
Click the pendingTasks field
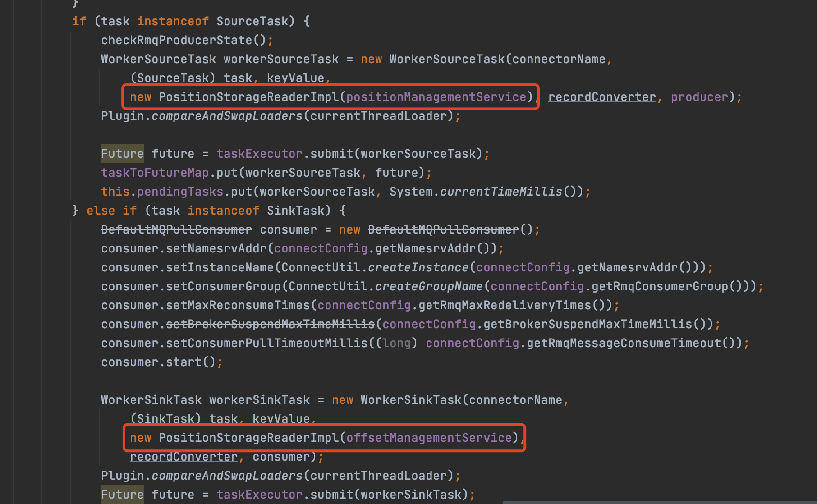pyautogui.click(x=180, y=192)
